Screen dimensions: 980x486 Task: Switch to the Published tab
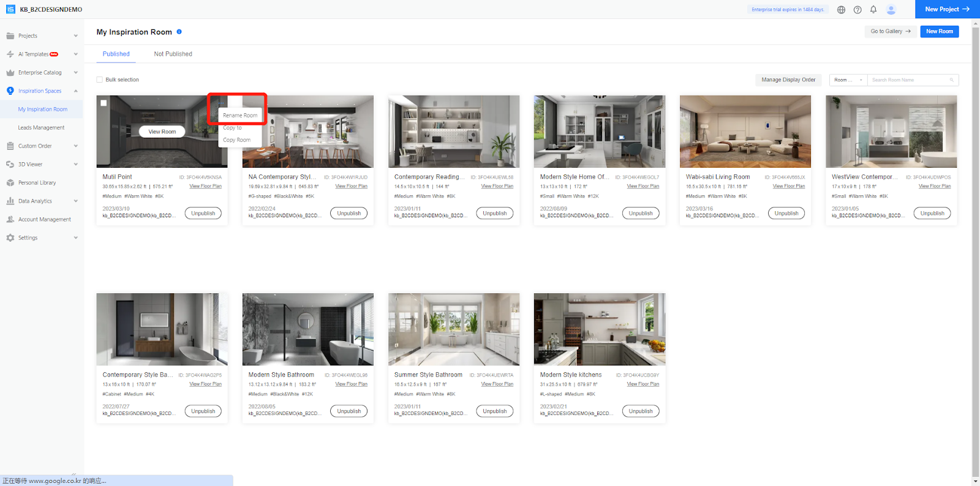pos(116,54)
